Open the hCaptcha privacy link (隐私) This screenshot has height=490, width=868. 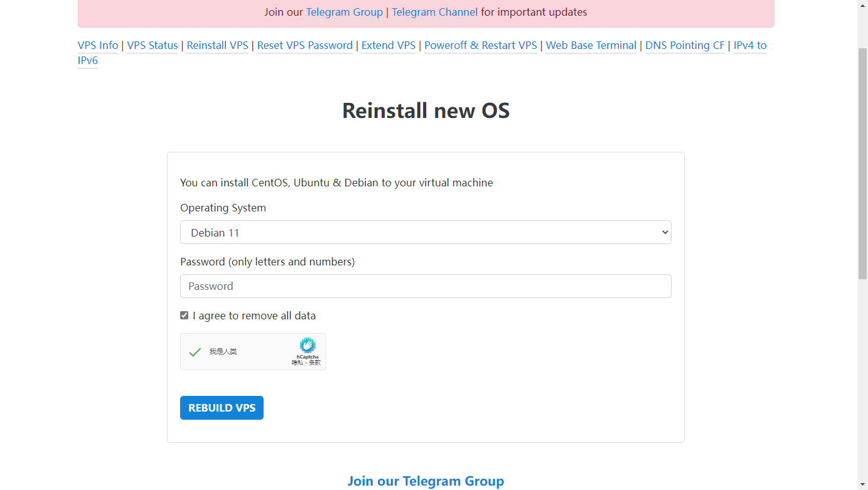(297, 363)
